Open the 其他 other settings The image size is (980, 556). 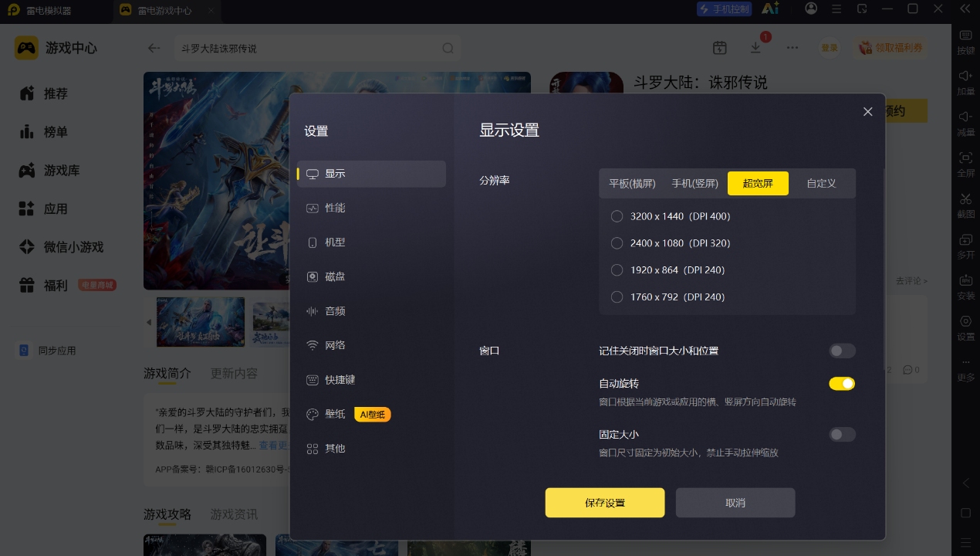[x=371, y=449]
